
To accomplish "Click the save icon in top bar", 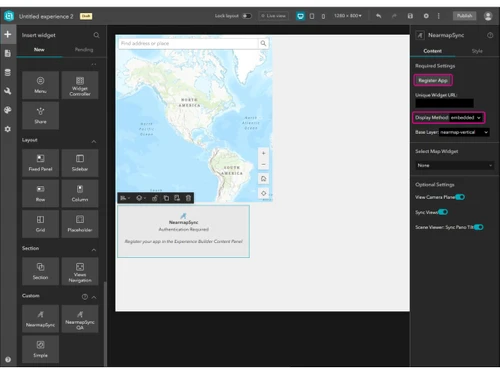I will [410, 16].
